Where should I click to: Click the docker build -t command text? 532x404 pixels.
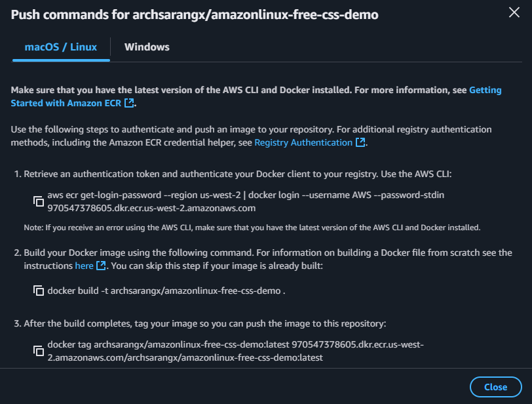point(166,289)
